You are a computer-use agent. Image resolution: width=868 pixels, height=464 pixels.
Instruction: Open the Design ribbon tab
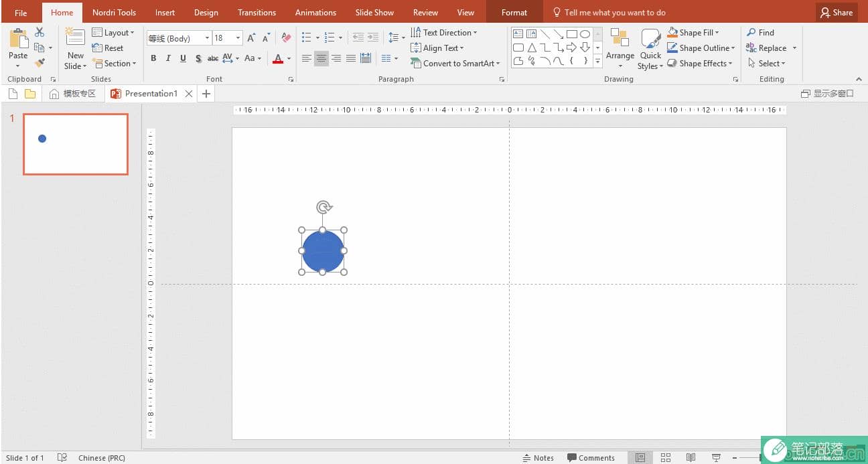tap(206, 12)
